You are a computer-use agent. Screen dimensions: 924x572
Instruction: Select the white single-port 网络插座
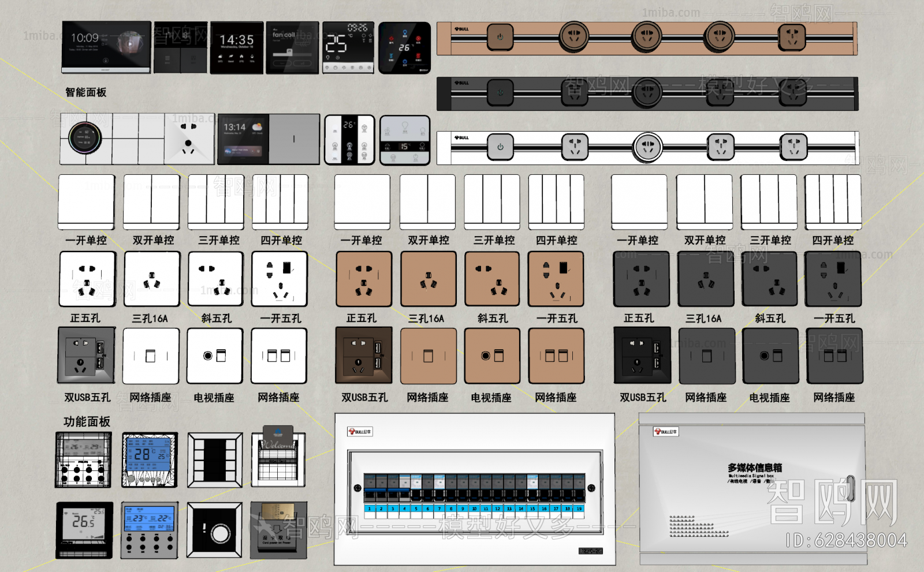point(151,356)
